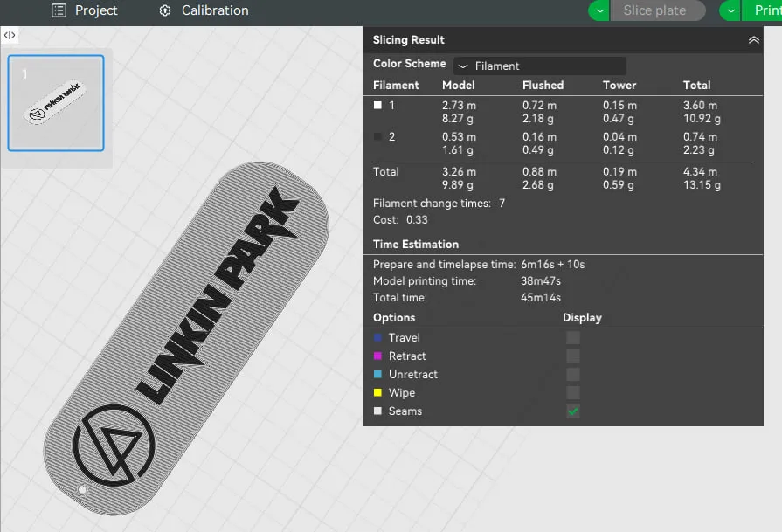This screenshot has height=532, width=782.
Task: Click Model printing time 38m47s
Action: coord(541,281)
